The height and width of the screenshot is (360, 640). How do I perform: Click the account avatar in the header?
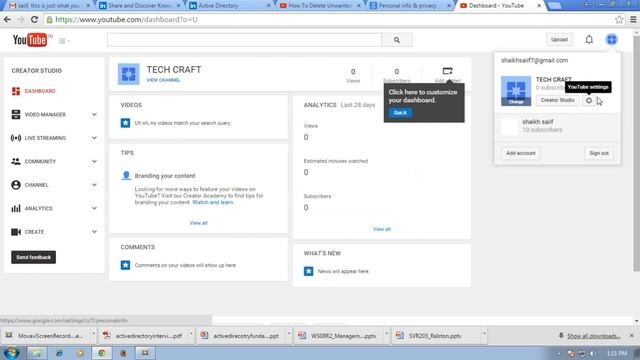coord(611,40)
